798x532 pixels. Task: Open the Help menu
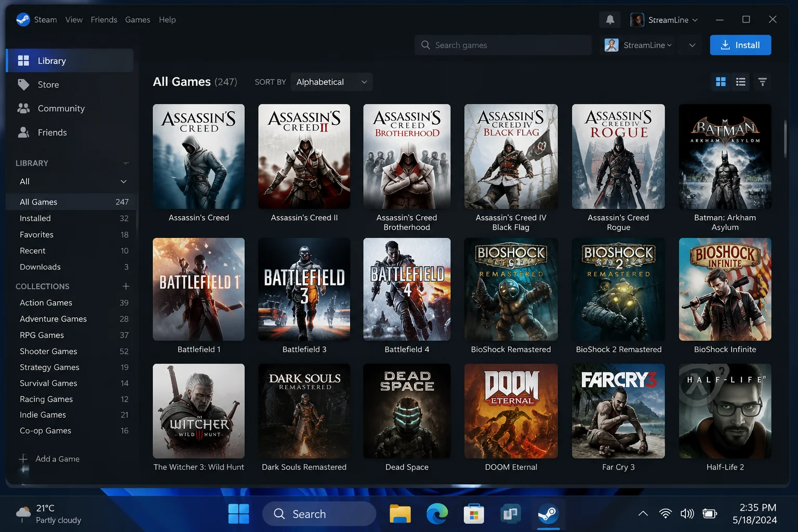click(x=167, y=20)
